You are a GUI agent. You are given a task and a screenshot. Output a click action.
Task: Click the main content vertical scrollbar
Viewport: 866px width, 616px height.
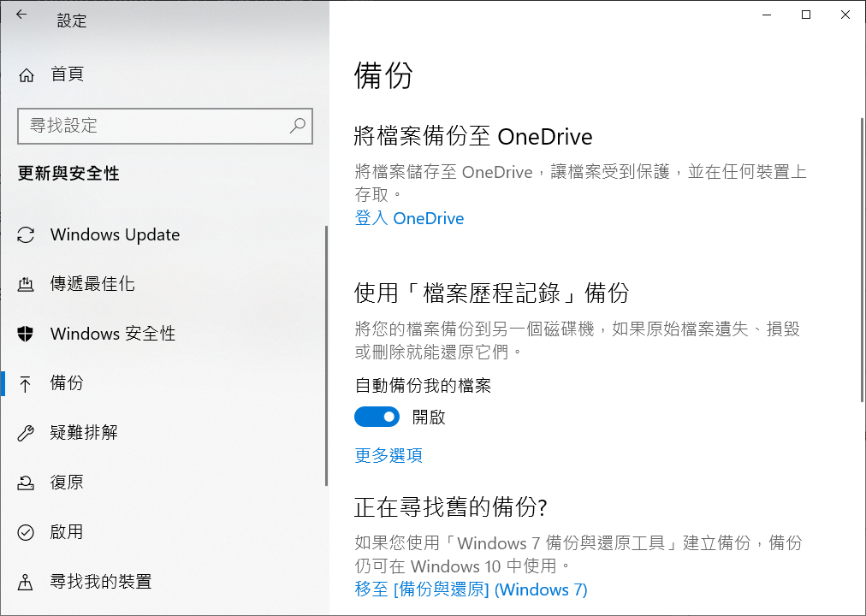[x=862, y=259]
